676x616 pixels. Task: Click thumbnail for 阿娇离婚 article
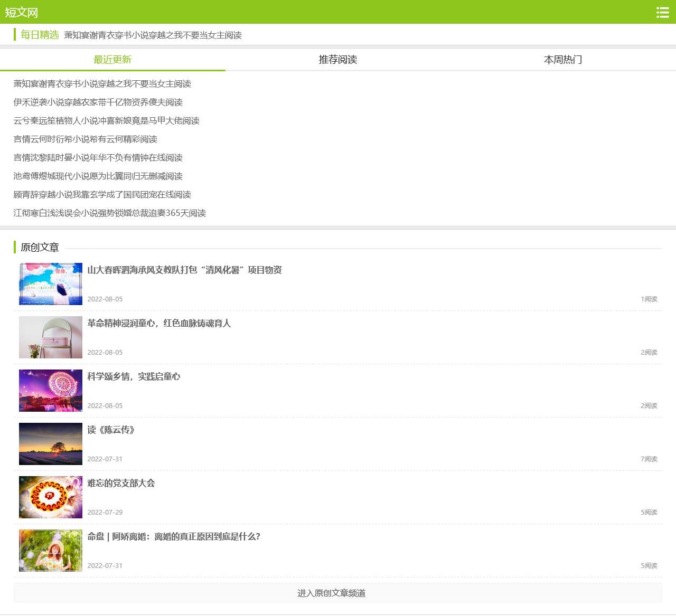[x=51, y=551]
